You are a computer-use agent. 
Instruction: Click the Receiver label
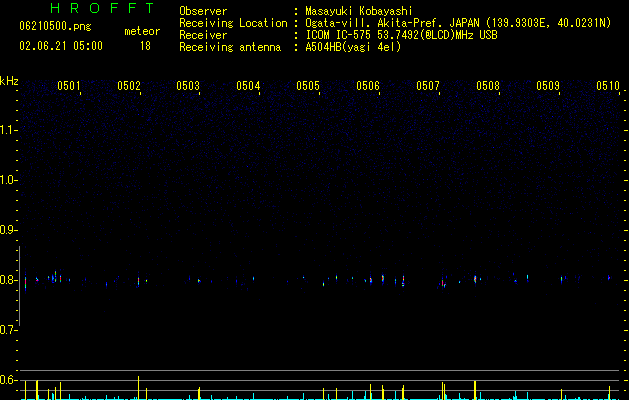pyautogui.click(x=203, y=35)
